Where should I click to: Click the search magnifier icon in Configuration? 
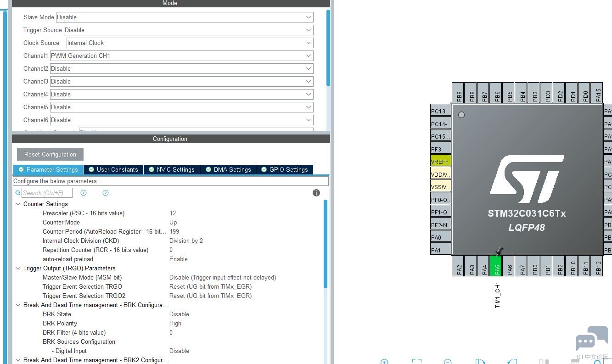[18, 193]
